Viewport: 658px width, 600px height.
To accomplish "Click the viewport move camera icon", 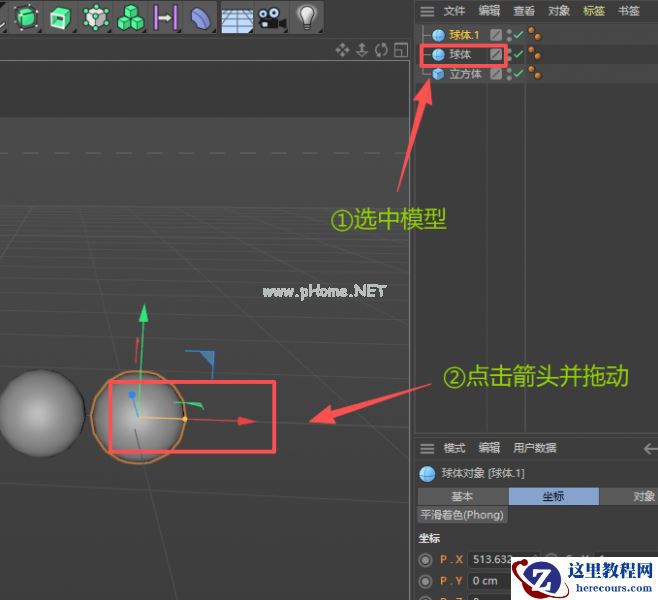I will 342,50.
